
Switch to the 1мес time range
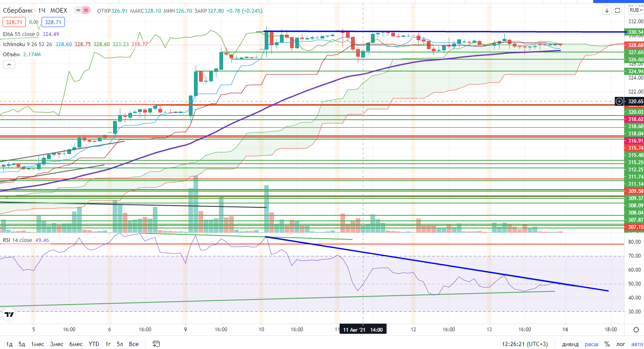click(x=37, y=344)
